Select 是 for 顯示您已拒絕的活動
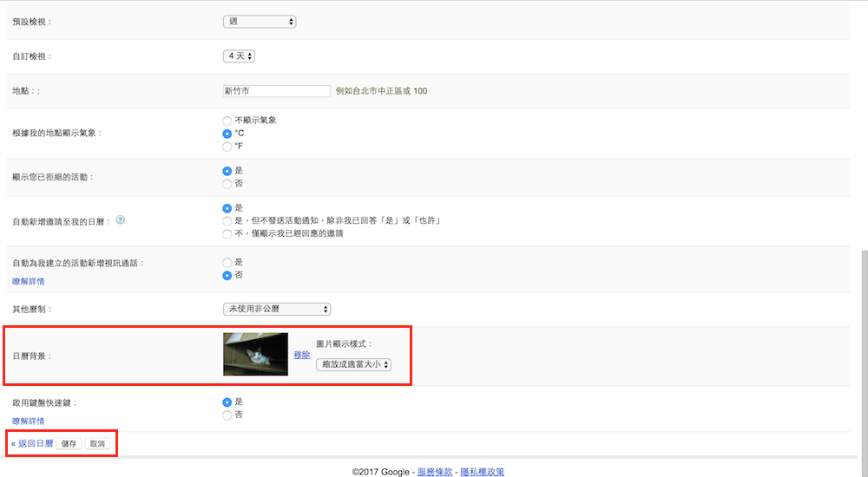This screenshot has width=868, height=477. 227,171
